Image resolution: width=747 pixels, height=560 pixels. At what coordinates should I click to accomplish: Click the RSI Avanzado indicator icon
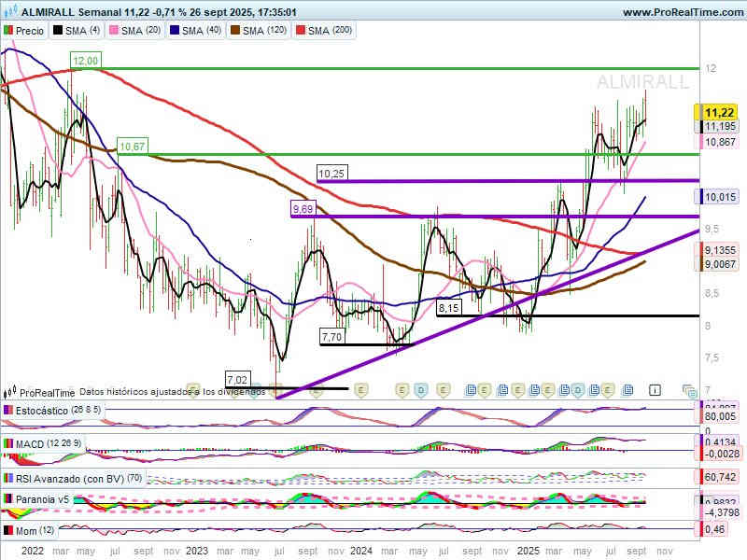pyautogui.click(x=8, y=478)
